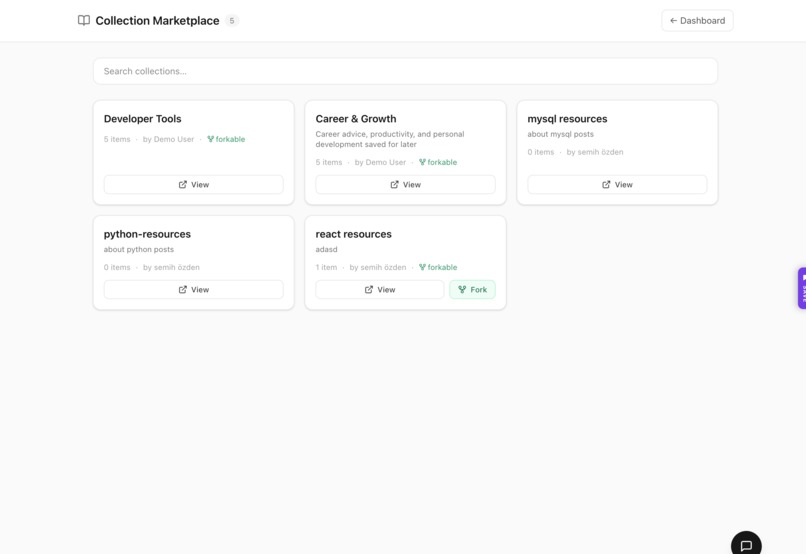Viewport: 806px width, 554px height.
Task: View the python-resources collection
Action: [x=193, y=289]
